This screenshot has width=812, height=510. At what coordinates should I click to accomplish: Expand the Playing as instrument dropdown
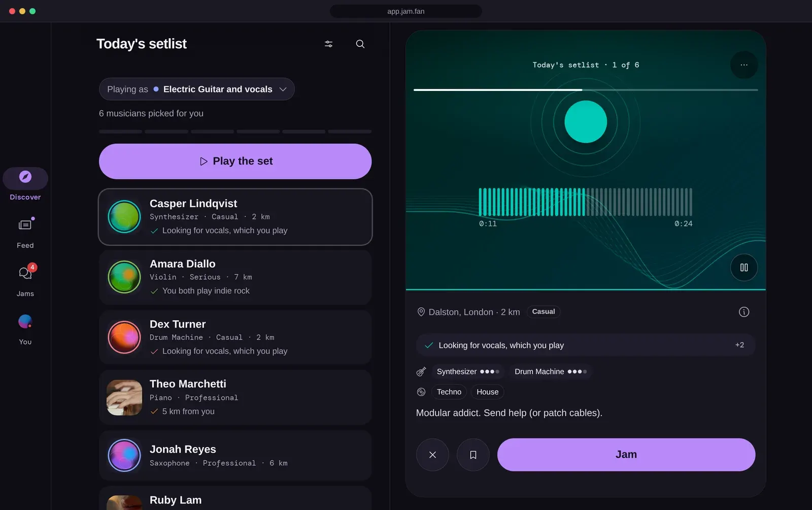(197, 89)
